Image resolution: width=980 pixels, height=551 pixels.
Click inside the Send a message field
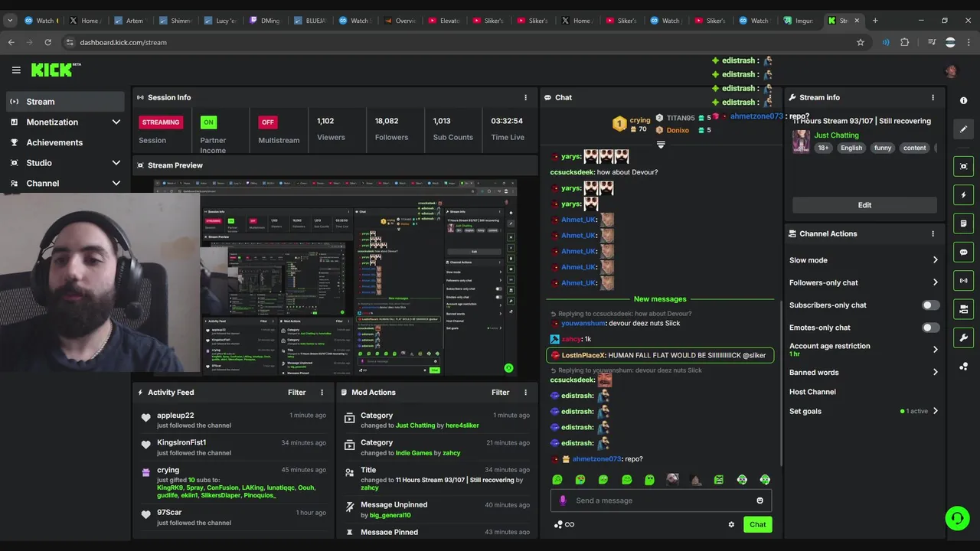point(661,500)
